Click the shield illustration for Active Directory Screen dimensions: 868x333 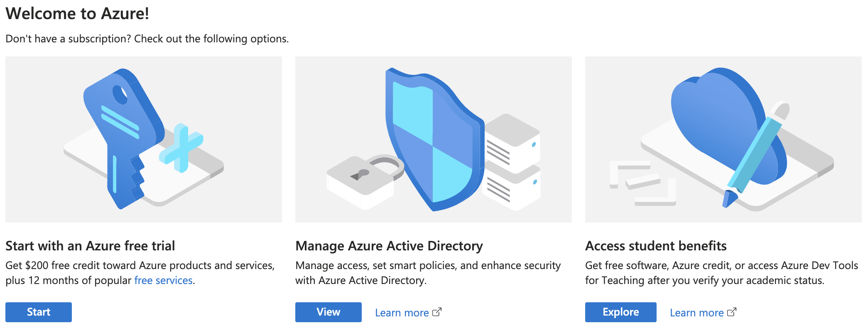point(434,140)
